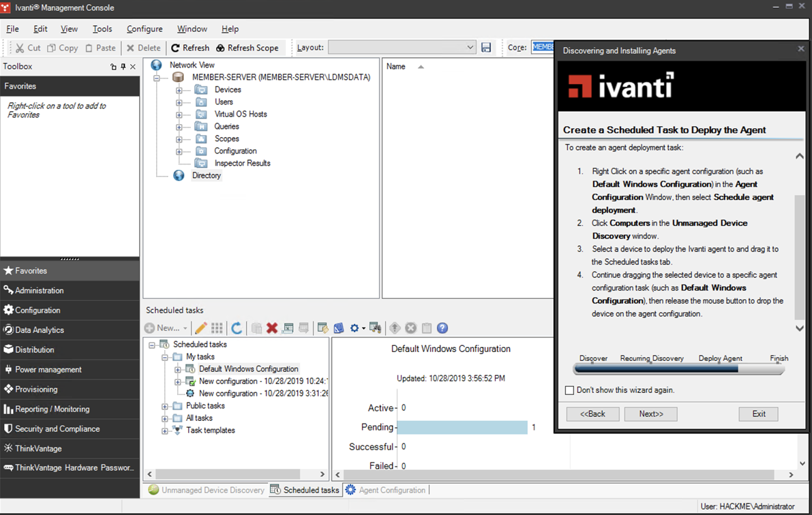
Task: Click the wizard progress bar at Deploy Agent
Action: pos(720,369)
